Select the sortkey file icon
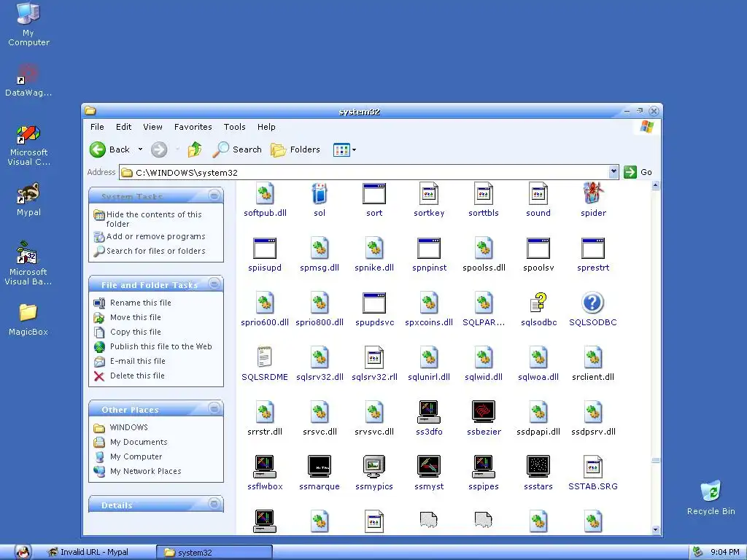Screen dimensions: 747x560 tap(429, 194)
